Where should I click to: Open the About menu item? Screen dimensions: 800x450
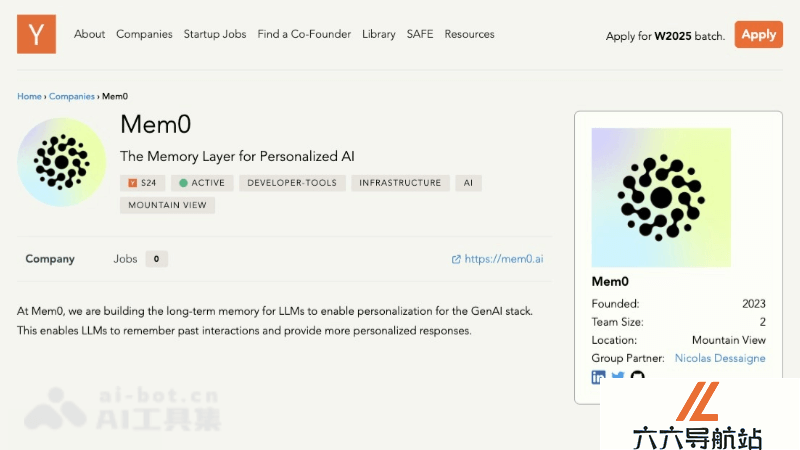click(x=89, y=34)
